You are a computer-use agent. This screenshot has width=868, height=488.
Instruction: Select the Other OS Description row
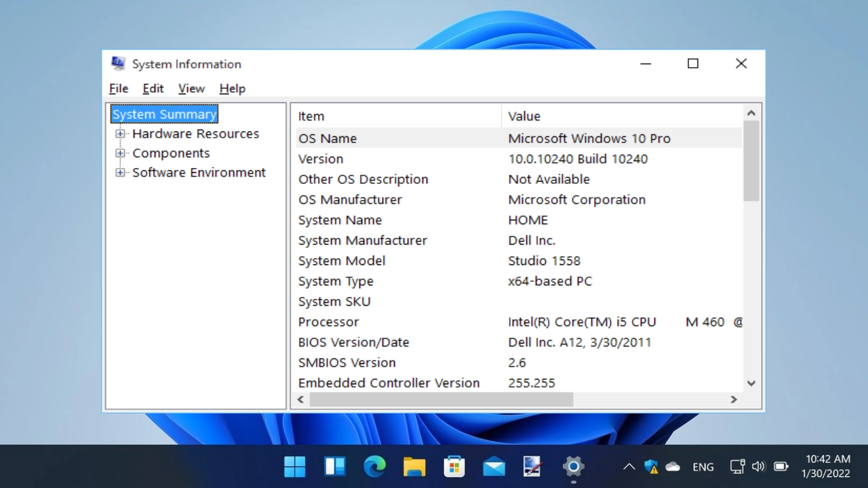(x=519, y=179)
